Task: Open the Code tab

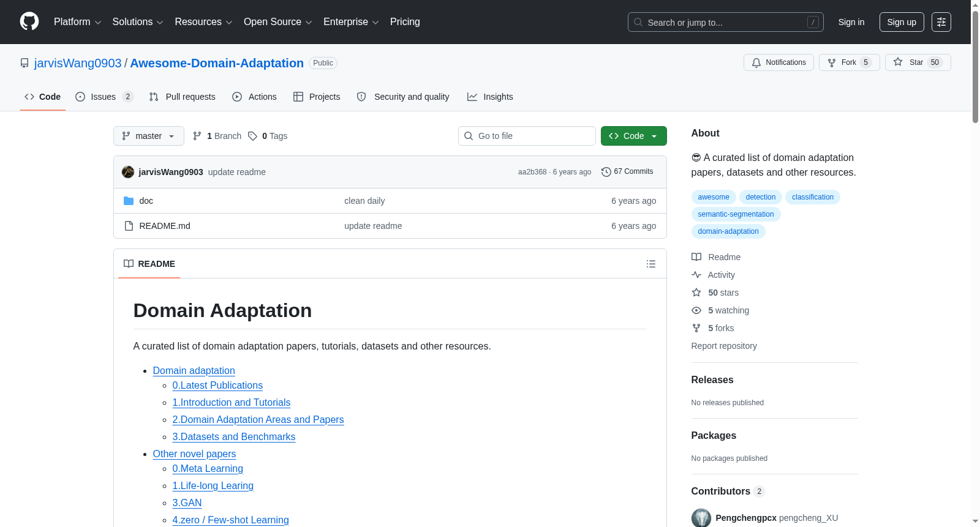Action: pos(43,97)
